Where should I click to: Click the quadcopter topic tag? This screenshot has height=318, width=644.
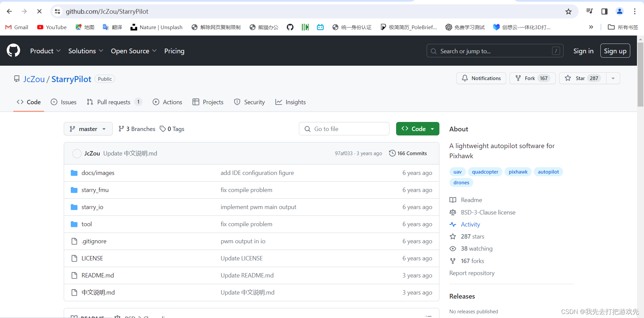[485, 172]
